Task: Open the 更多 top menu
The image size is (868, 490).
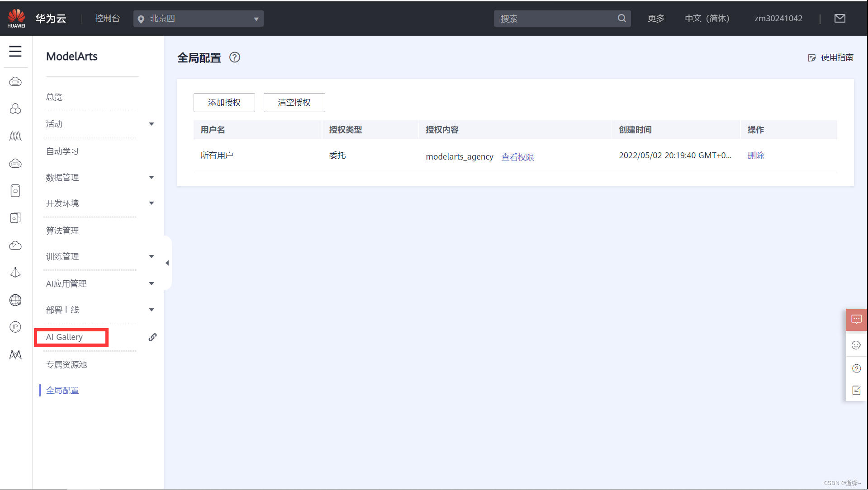Action: [x=656, y=18]
